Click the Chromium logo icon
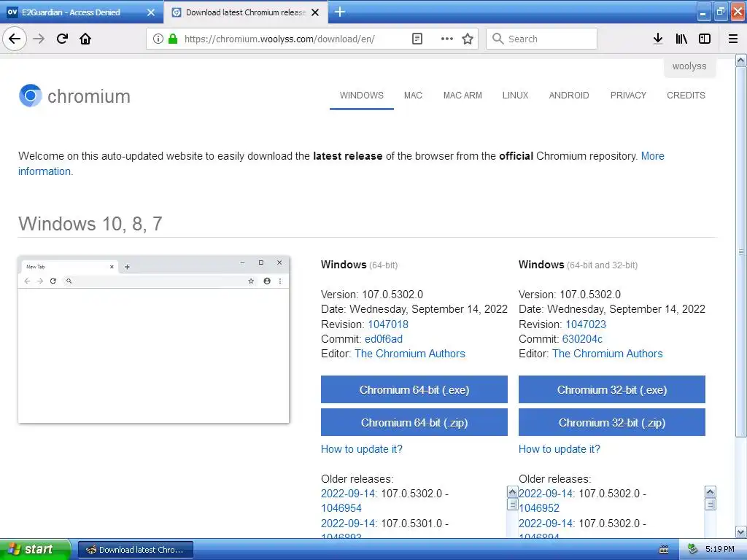 coord(31,96)
